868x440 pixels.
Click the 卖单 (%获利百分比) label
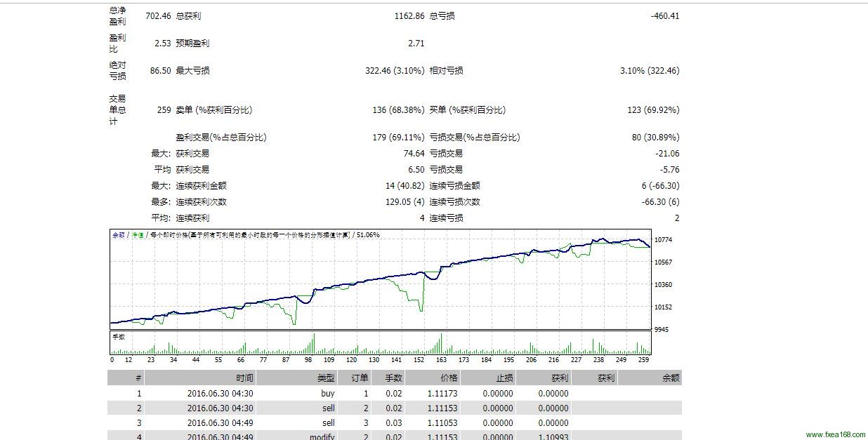coord(213,109)
